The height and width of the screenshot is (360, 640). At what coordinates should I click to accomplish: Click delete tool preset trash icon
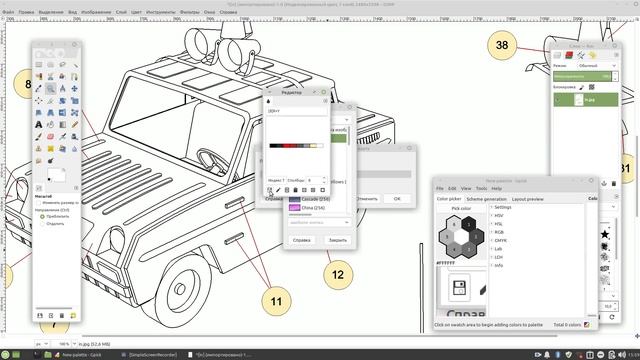pyautogui.click(x=62, y=316)
